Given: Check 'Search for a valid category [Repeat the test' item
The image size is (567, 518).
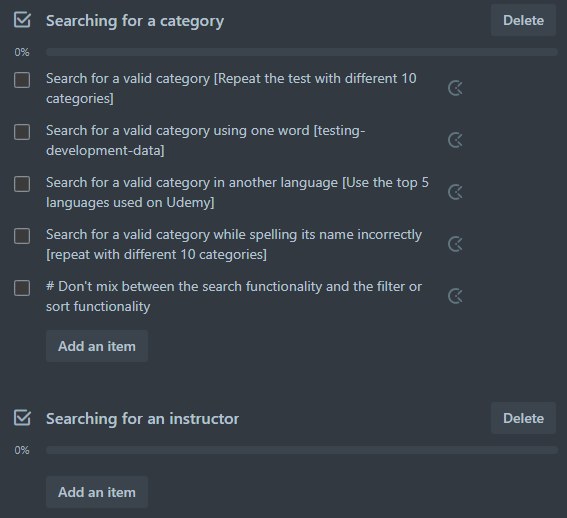Looking at the screenshot, I should (22, 80).
